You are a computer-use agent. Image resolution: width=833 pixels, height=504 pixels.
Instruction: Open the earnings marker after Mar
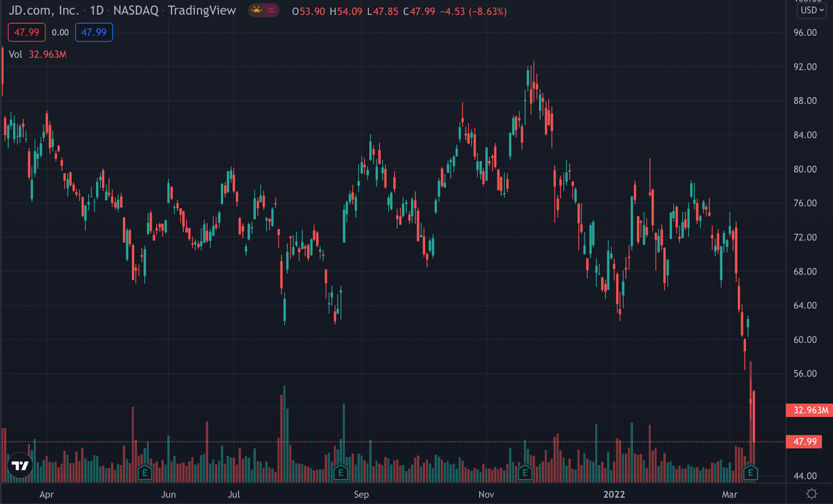coord(750,473)
